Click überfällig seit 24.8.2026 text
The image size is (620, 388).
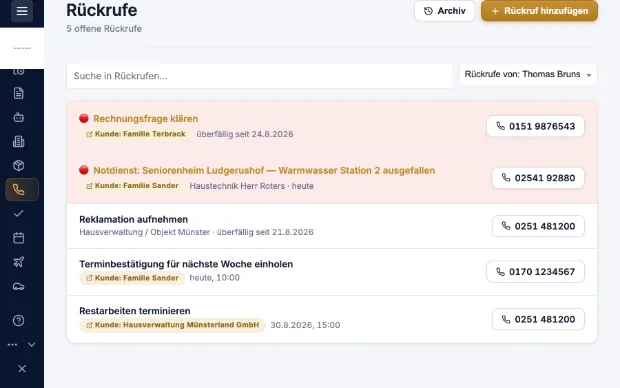pos(245,134)
